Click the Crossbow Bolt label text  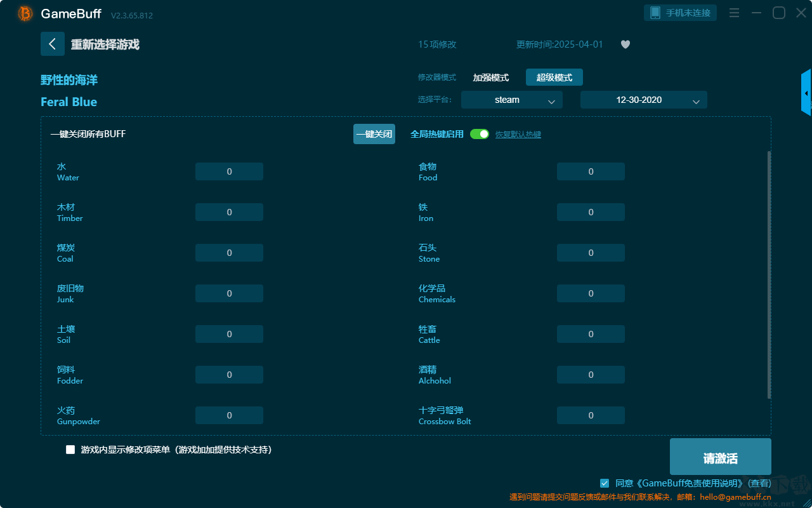click(445, 422)
